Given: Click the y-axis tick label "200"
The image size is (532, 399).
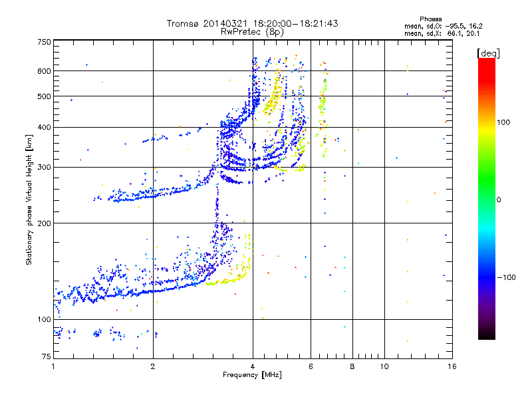Looking at the screenshot, I should coord(45,223).
